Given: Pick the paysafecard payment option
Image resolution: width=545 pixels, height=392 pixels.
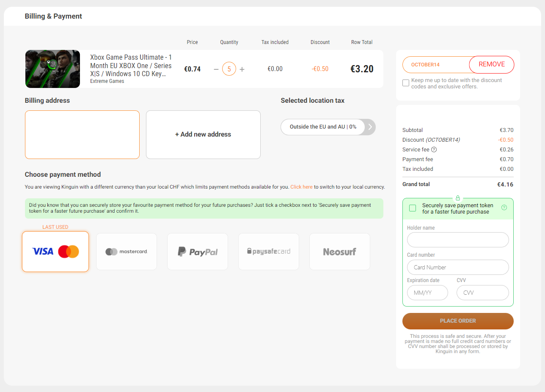Looking at the screenshot, I should point(269,252).
